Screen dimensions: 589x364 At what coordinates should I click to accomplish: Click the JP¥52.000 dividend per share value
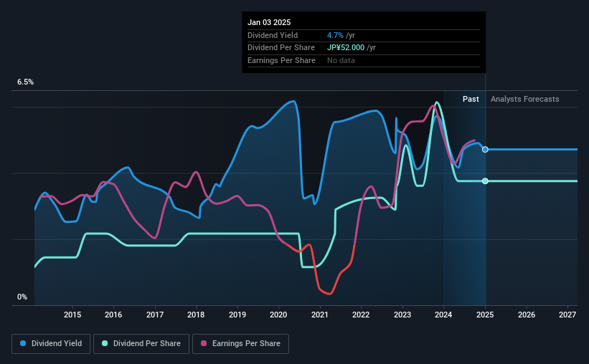tap(346, 48)
